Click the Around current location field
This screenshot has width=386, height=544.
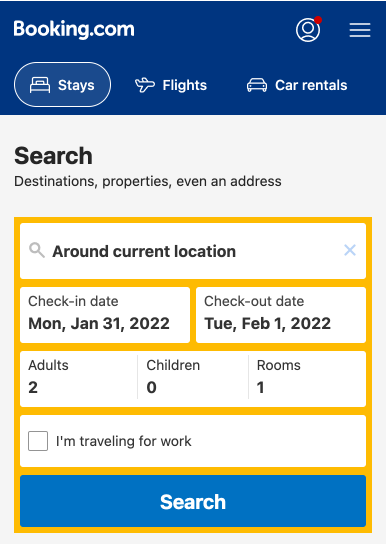coord(193,251)
